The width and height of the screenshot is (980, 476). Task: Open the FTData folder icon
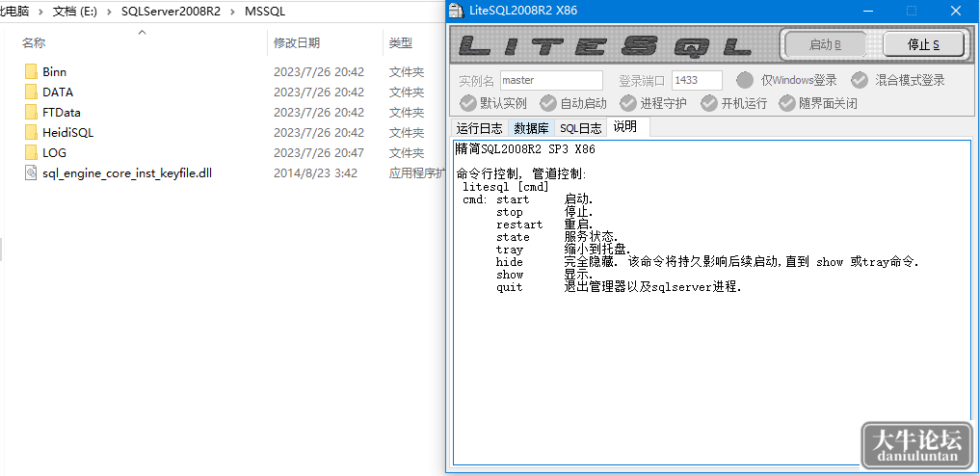click(x=31, y=113)
